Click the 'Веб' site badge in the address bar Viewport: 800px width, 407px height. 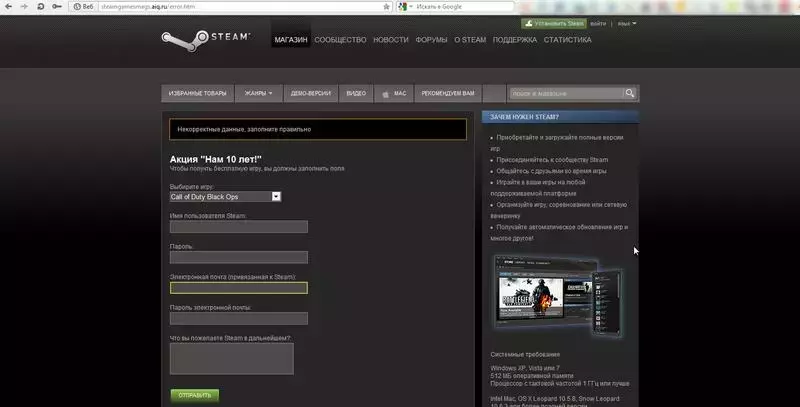pos(84,7)
